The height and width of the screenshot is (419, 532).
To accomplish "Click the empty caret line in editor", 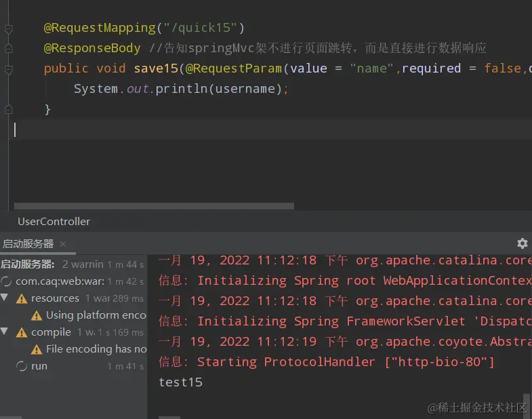I will coord(270,129).
